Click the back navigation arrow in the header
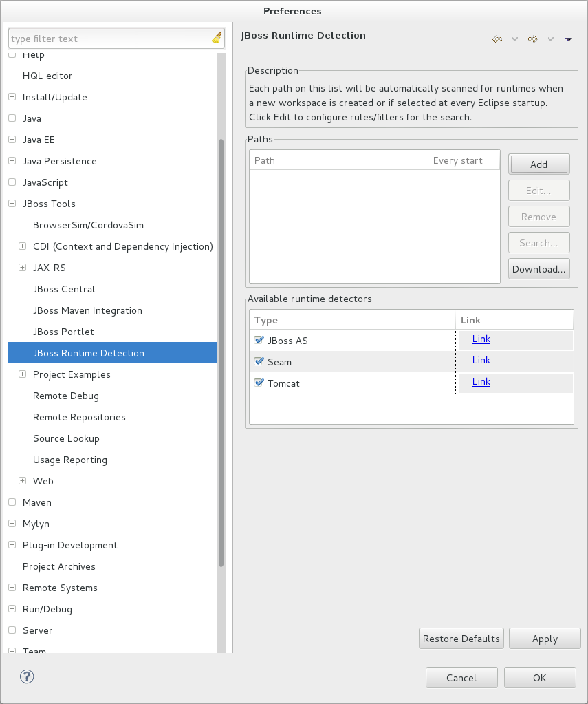The width and height of the screenshot is (588, 704). pyautogui.click(x=497, y=39)
